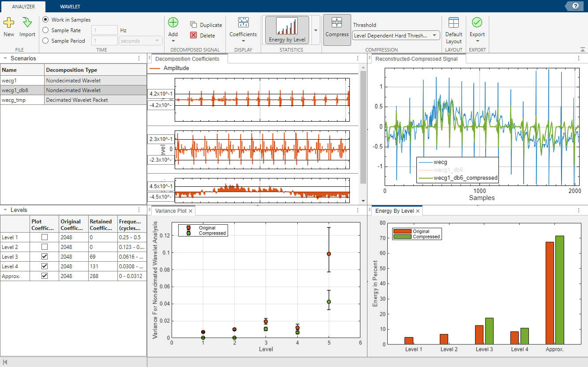Switch to the WAVELET tab

pos(71,6)
